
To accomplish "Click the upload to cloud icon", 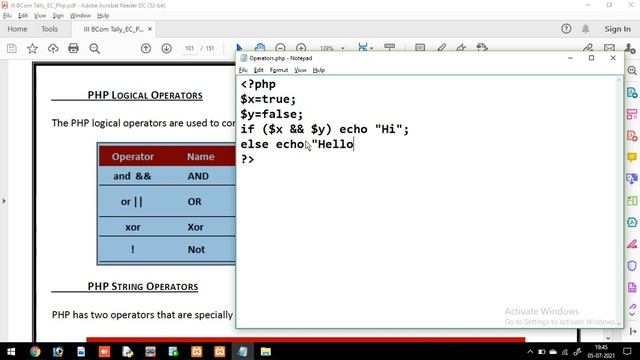I will coord(53,49).
